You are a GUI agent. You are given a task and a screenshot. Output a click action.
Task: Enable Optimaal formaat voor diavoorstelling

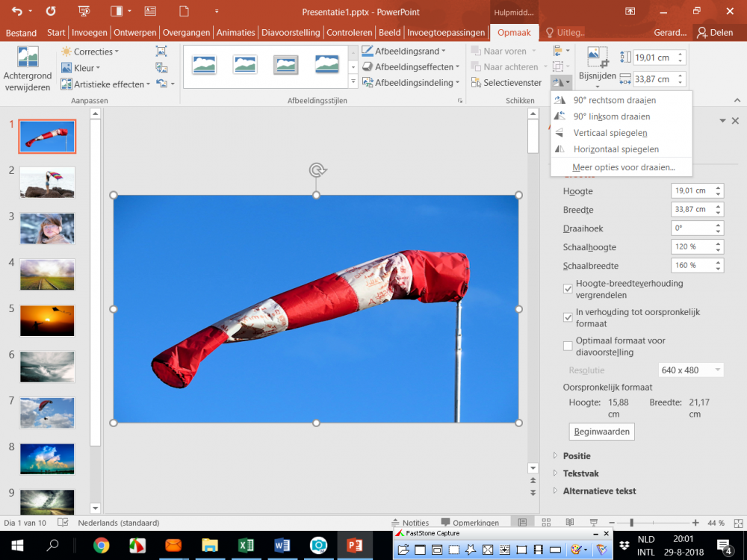click(x=568, y=346)
